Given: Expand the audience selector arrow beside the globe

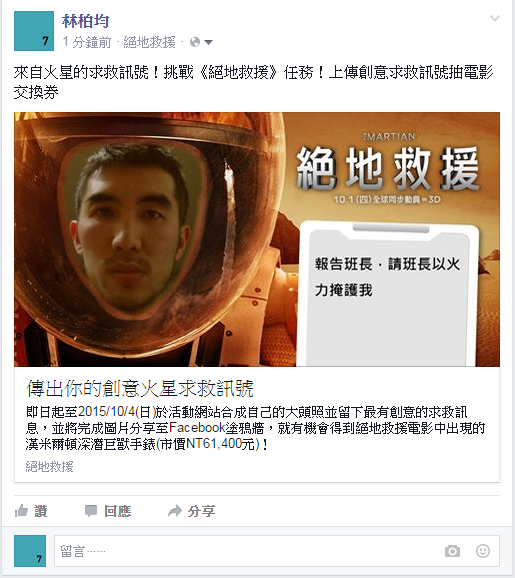Looking at the screenshot, I should click(208, 43).
